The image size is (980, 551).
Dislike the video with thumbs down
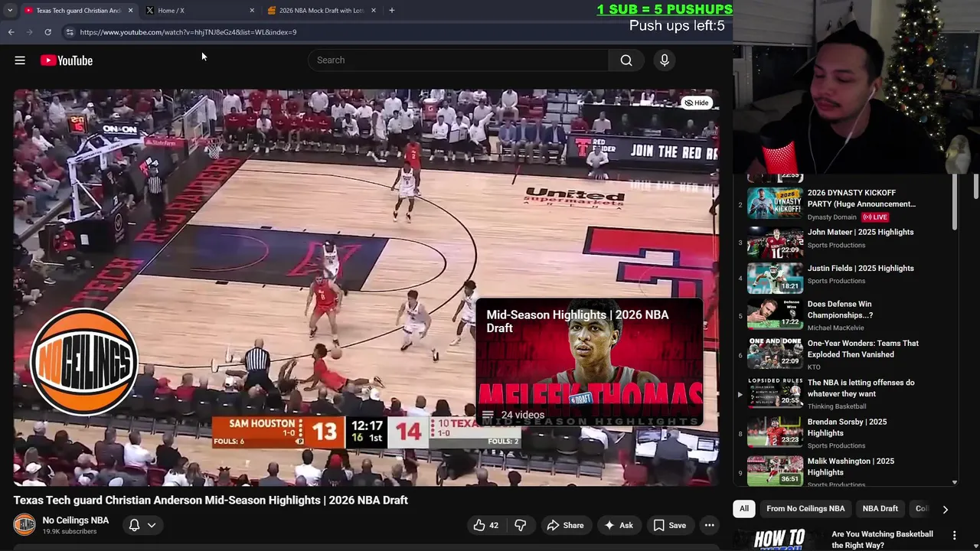point(521,525)
